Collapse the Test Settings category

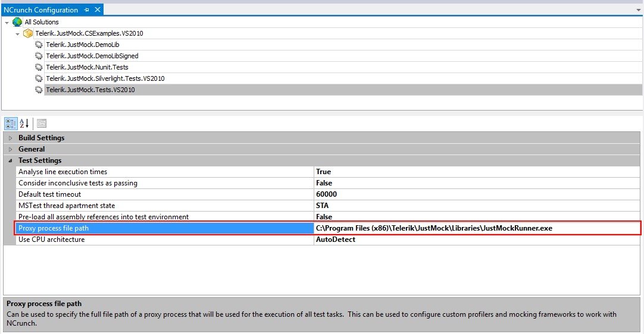click(11, 160)
